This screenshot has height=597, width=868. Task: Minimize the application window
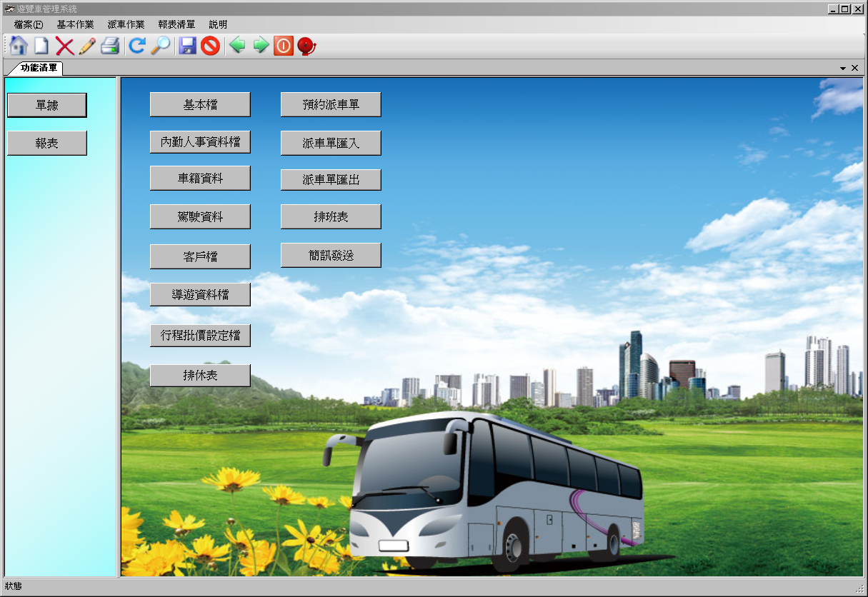point(833,9)
